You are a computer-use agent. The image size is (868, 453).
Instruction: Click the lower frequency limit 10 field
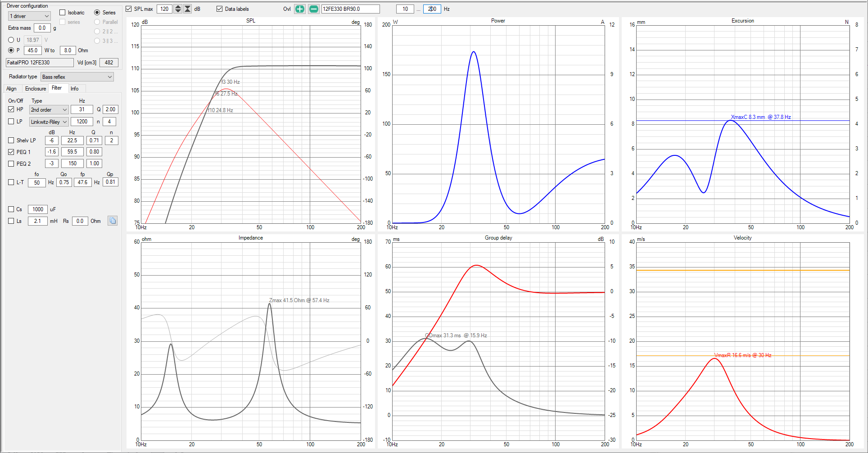(405, 9)
